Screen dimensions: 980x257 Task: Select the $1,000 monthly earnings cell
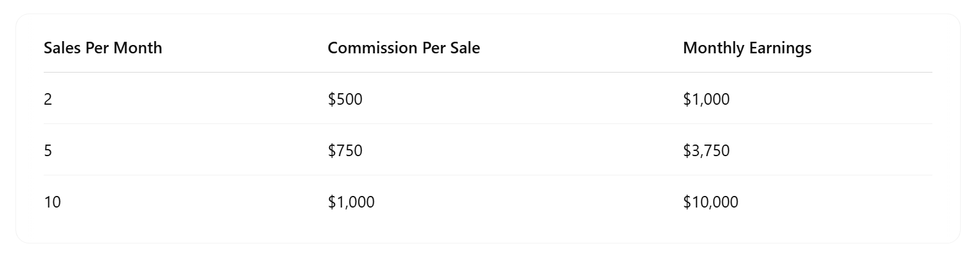[x=706, y=99]
